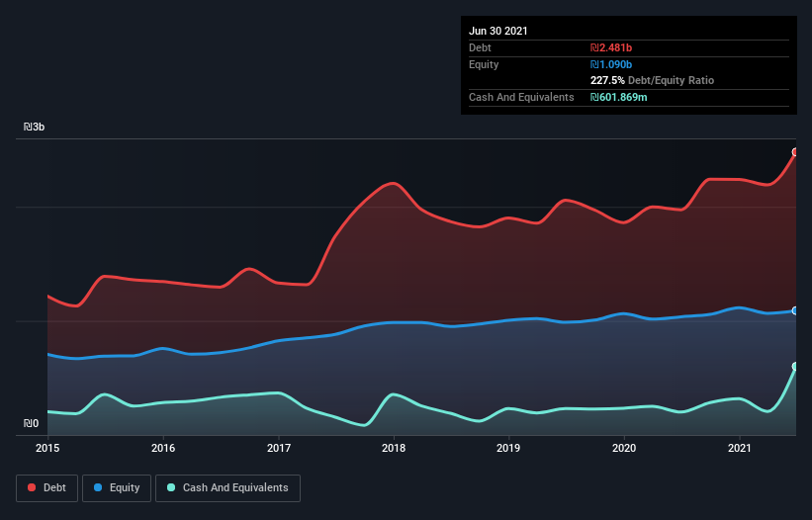Click the 2015 axis label
This screenshot has width=812, height=520.
click(x=47, y=448)
